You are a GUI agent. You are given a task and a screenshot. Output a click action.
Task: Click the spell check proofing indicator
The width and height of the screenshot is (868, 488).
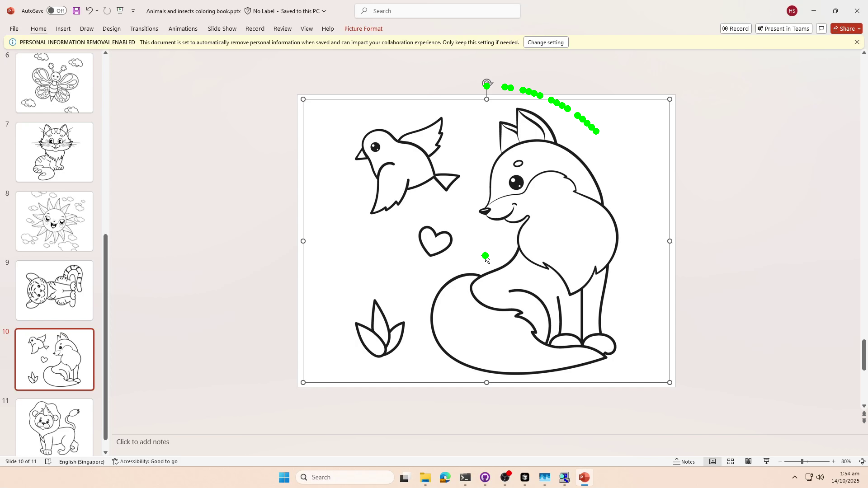point(48,461)
